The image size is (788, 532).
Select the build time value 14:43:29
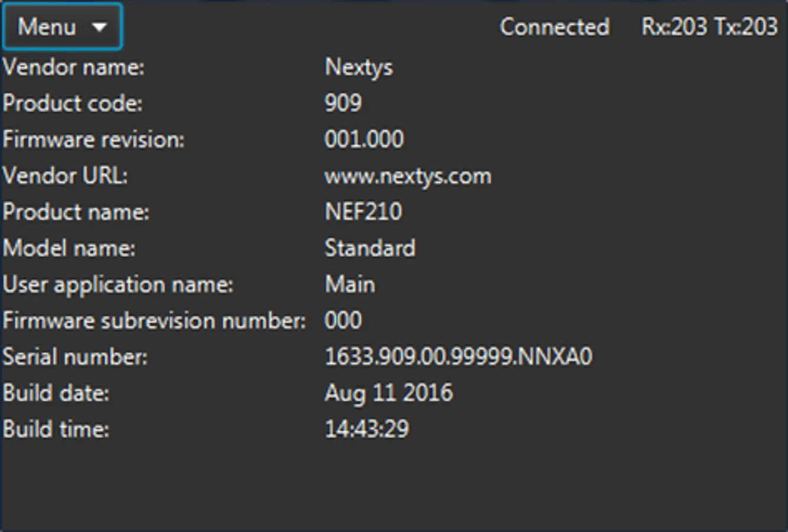(367, 429)
